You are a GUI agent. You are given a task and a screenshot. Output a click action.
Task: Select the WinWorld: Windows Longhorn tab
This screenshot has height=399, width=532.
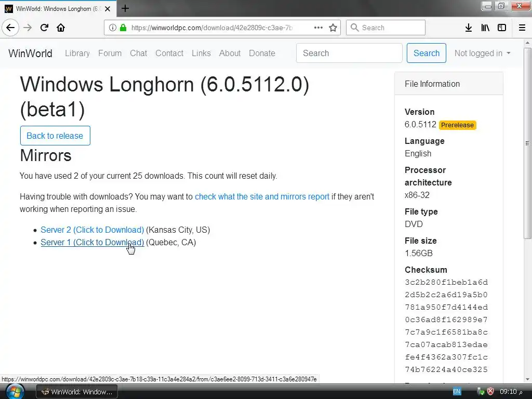[58, 9]
